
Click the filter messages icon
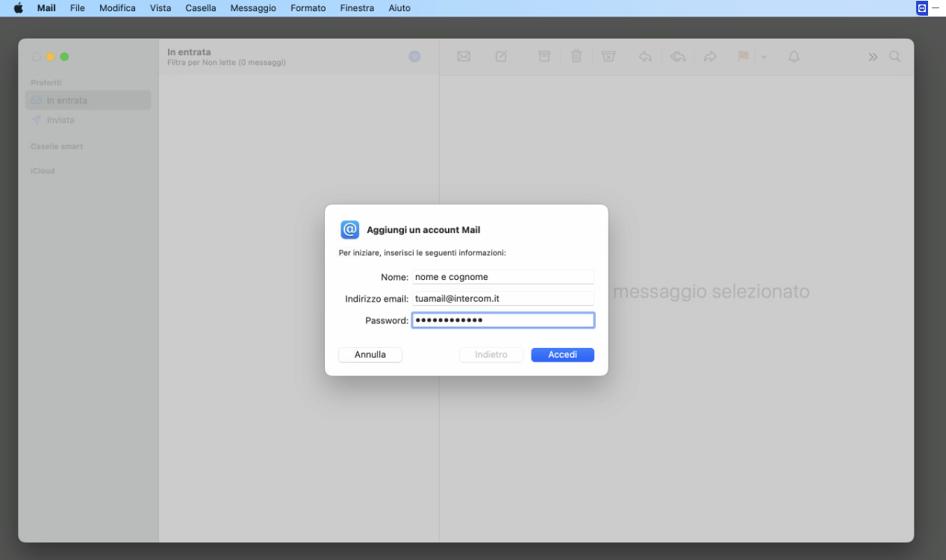point(414,57)
